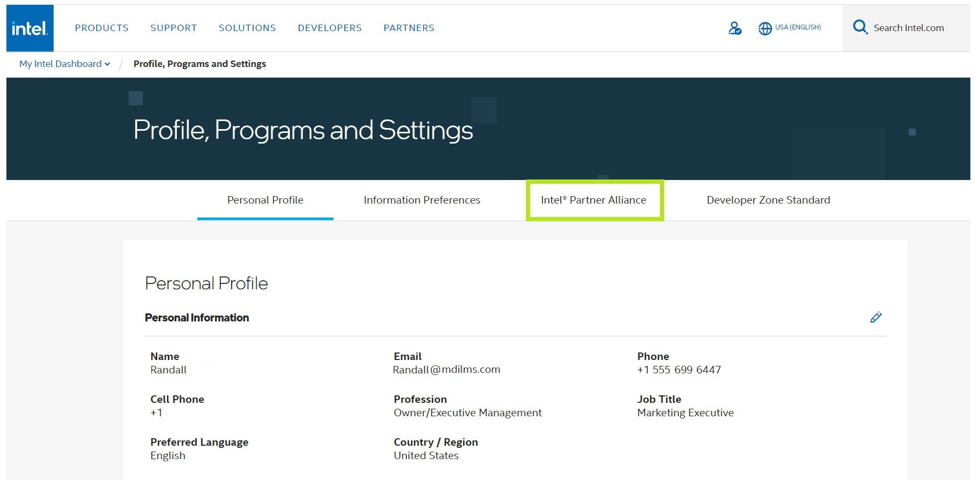Edit Personal Information with pencil icon
This screenshot has width=980, height=480.
coord(876,318)
